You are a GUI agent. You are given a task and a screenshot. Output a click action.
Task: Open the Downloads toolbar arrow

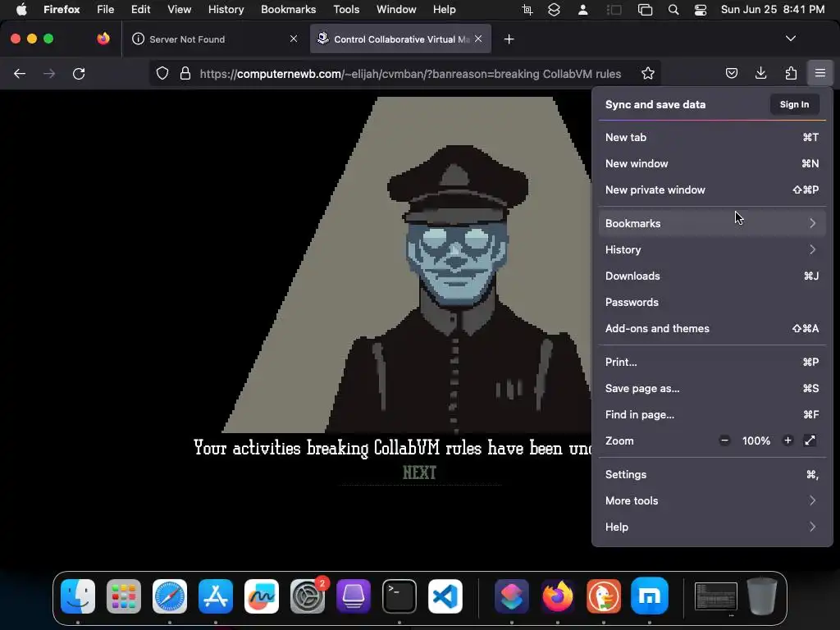760,73
